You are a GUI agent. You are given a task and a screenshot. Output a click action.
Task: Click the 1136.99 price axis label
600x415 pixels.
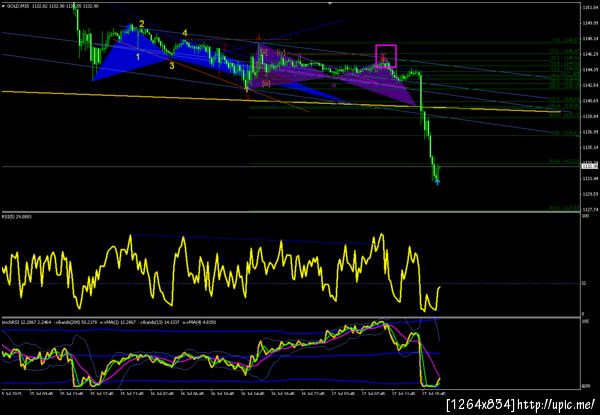589,132
